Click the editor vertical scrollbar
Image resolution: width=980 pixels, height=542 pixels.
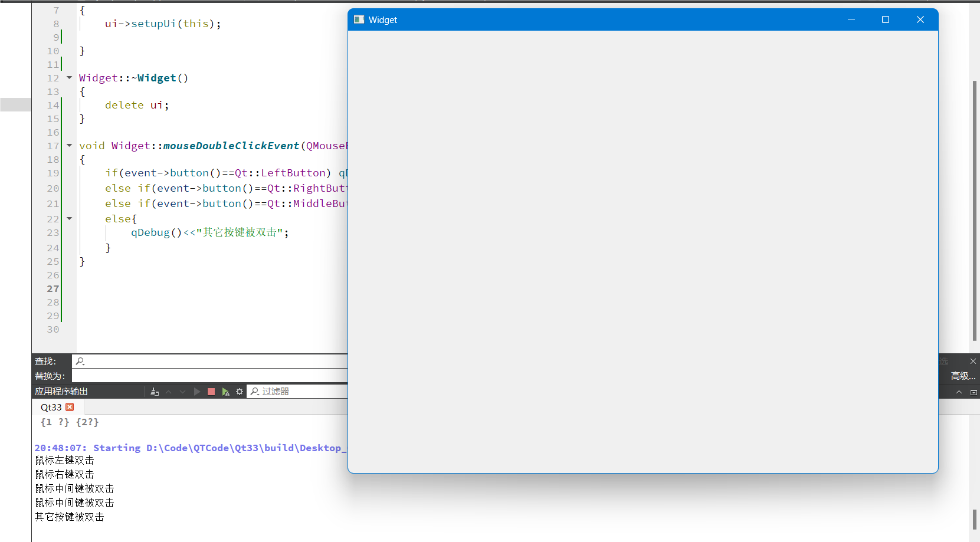pos(974,211)
